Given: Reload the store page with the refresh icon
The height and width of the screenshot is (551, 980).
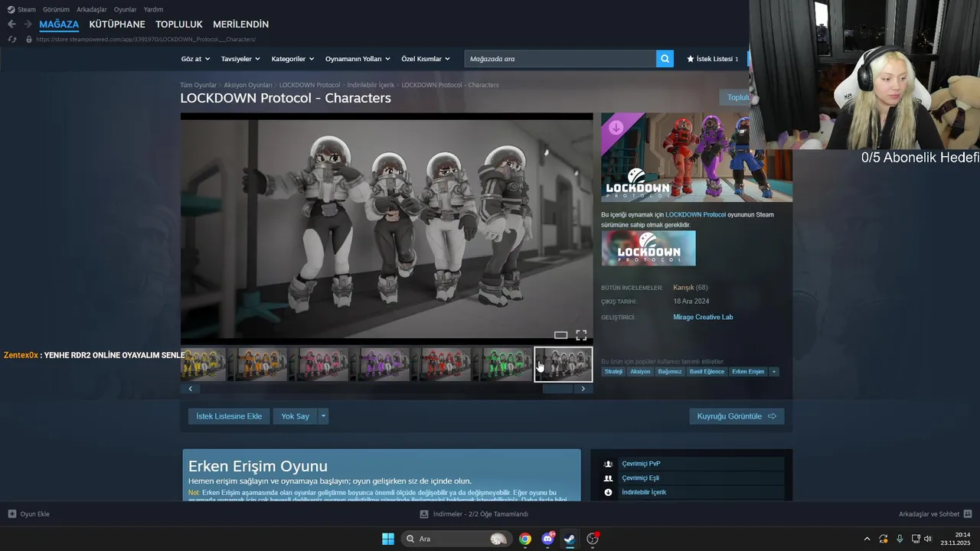Looking at the screenshot, I should 11,39.
